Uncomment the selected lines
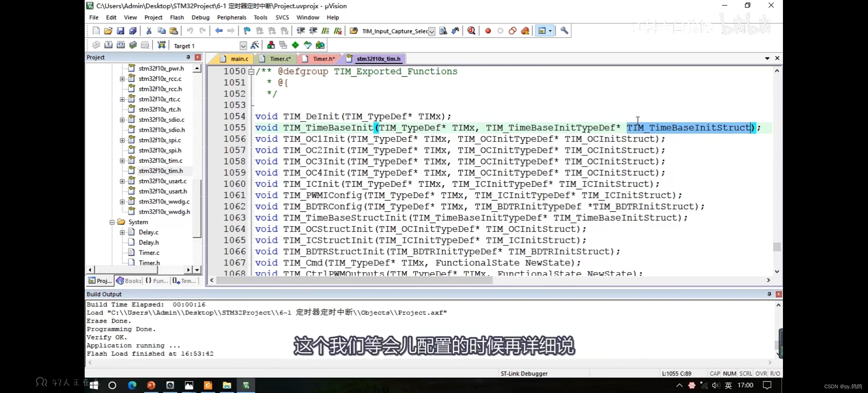This screenshot has height=393, width=868. (x=338, y=31)
